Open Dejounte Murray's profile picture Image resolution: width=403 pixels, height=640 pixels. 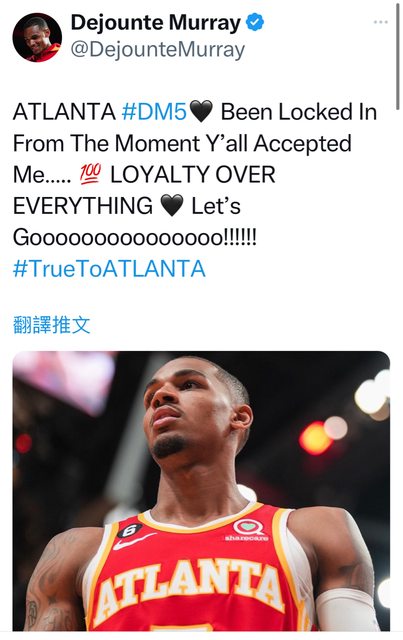[37, 37]
